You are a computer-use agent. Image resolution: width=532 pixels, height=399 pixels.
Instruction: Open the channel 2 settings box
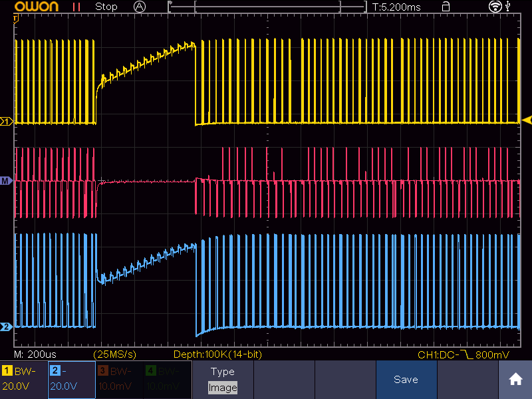72,379
